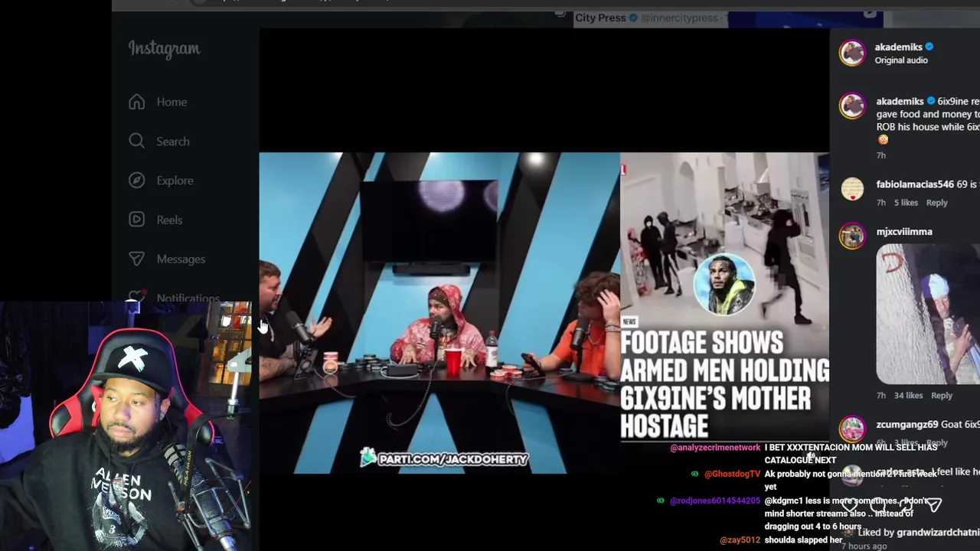
Task: Open akademiks username in post header
Action: 898,47
